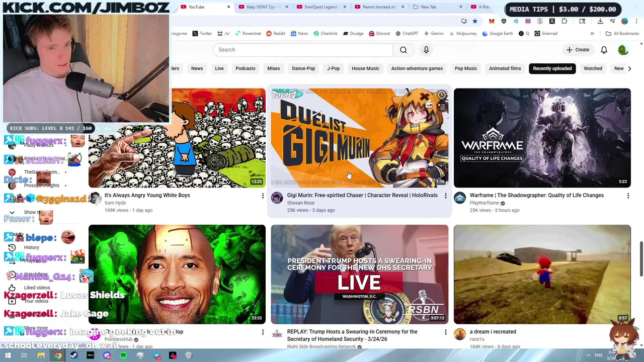Viewport: 644px width, 362px height.
Task: Close the New Tab browser tab
Action: (x=461, y=7)
